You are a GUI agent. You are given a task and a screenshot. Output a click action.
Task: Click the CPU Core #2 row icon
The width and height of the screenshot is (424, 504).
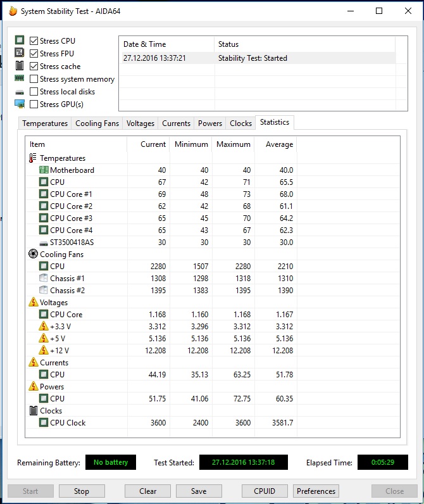pyautogui.click(x=44, y=206)
